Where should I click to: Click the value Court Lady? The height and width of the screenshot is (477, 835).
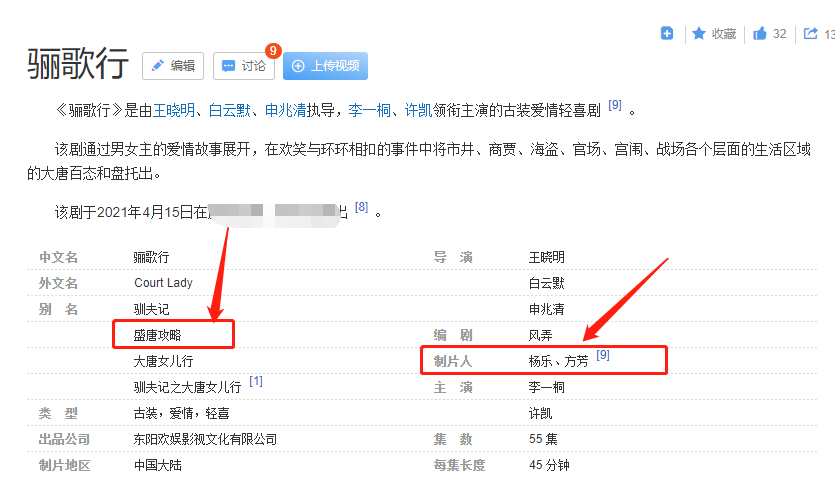click(x=163, y=283)
